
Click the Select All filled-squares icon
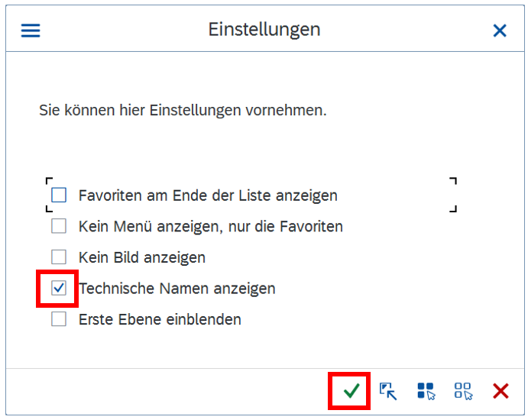(x=426, y=391)
